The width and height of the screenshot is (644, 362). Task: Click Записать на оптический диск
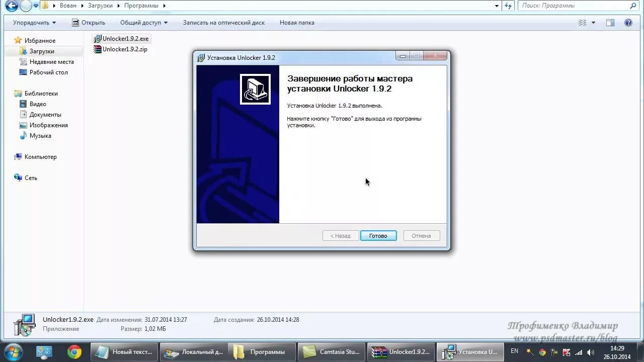coord(223,23)
